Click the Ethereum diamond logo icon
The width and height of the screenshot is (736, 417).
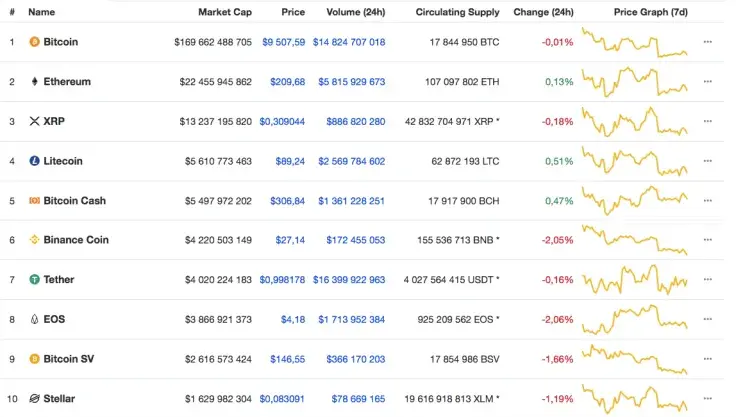(x=34, y=82)
